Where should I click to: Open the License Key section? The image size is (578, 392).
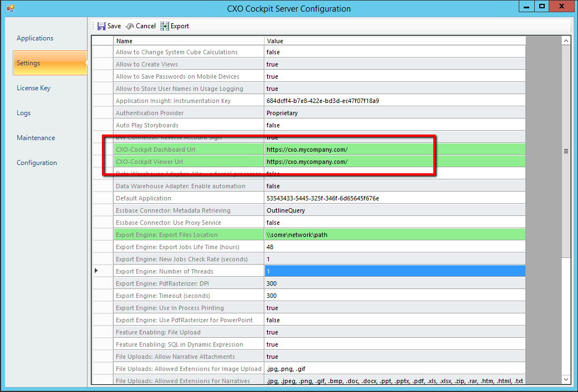(x=34, y=88)
